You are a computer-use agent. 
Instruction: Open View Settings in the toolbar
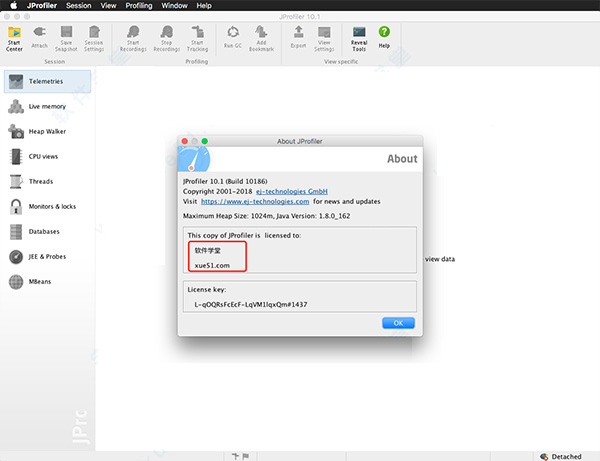pyautogui.click(x=324, y=39)
